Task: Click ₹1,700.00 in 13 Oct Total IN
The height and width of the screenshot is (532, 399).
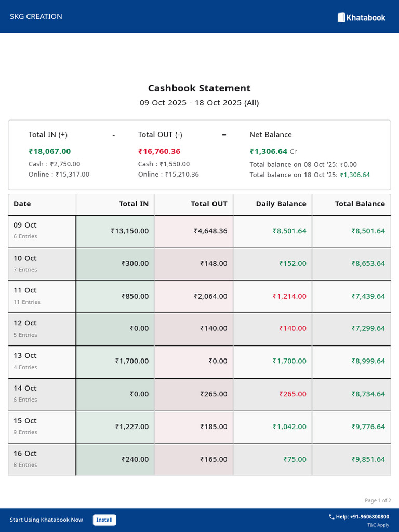Action: 132,361
